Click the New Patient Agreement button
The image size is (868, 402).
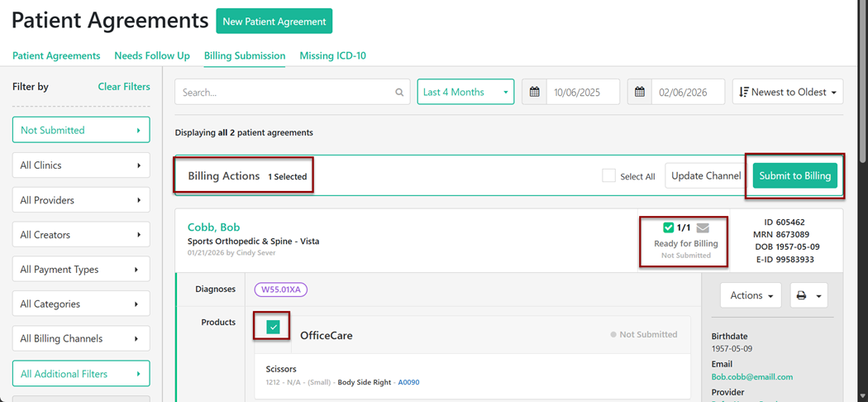click(x=274, y=22)
